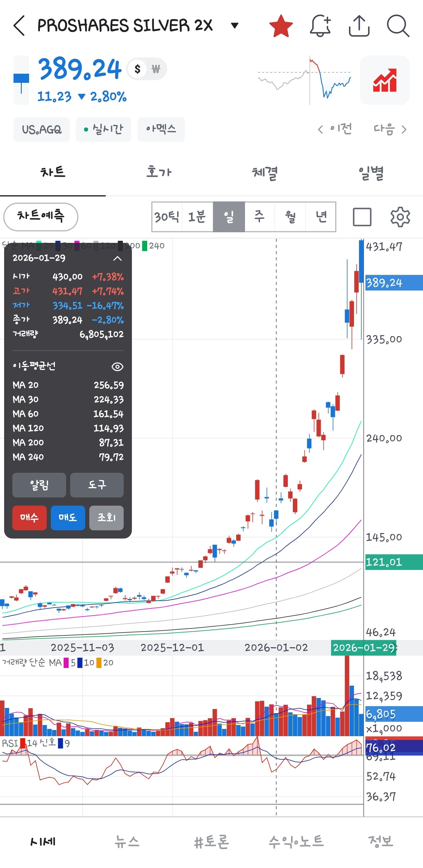The height and width of the screenshot is (868, 423).
Task: Tap the red RSI 14 legend swatch
Action: [23, 743]
